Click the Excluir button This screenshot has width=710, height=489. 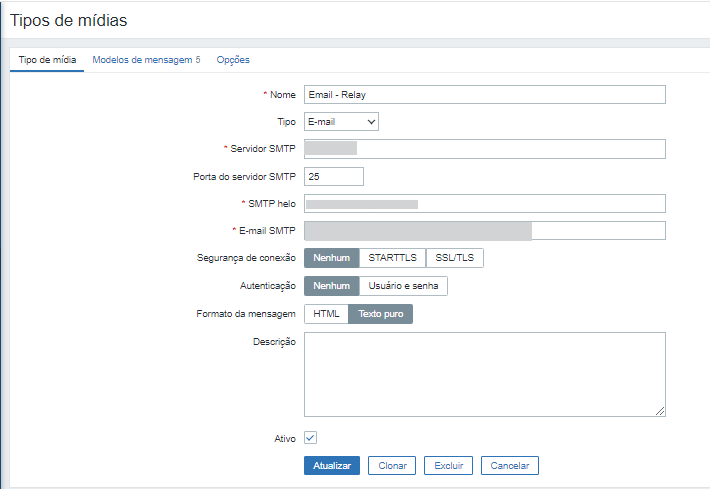448,466
